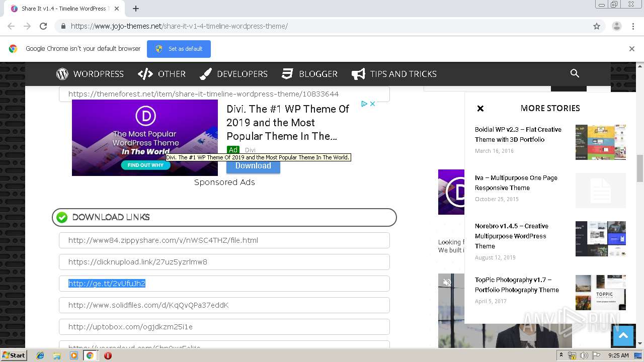Dismiss the default browser notification bar
Viewport: 644px width, 362px height.
coord(632,49)
